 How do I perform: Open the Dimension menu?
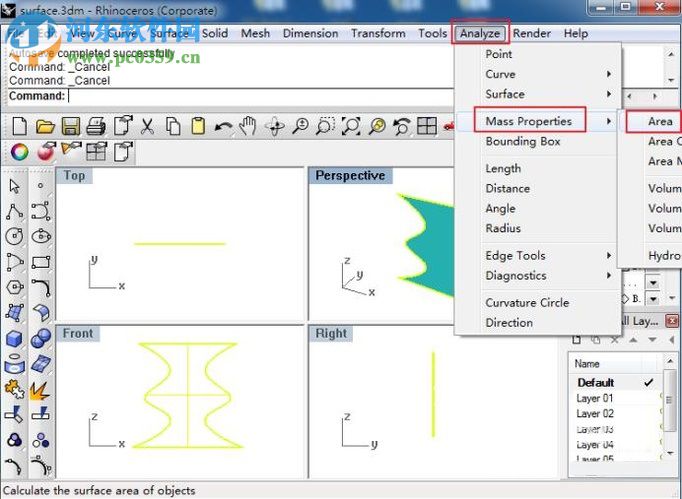311,33
